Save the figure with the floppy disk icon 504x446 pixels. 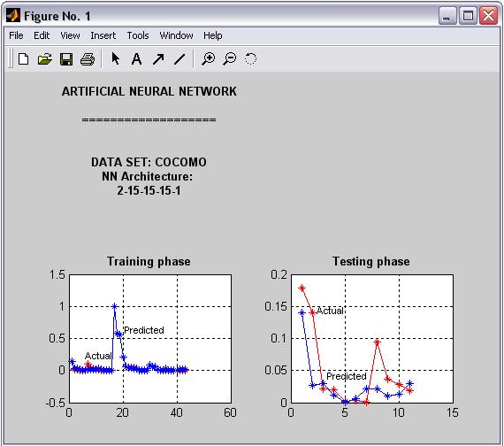66,59
